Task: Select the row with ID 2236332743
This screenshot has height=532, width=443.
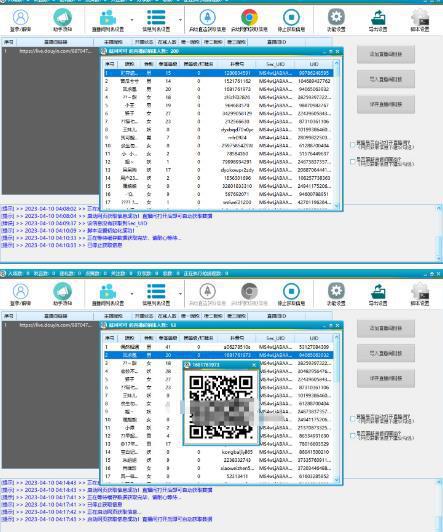Action: point(218,460)
